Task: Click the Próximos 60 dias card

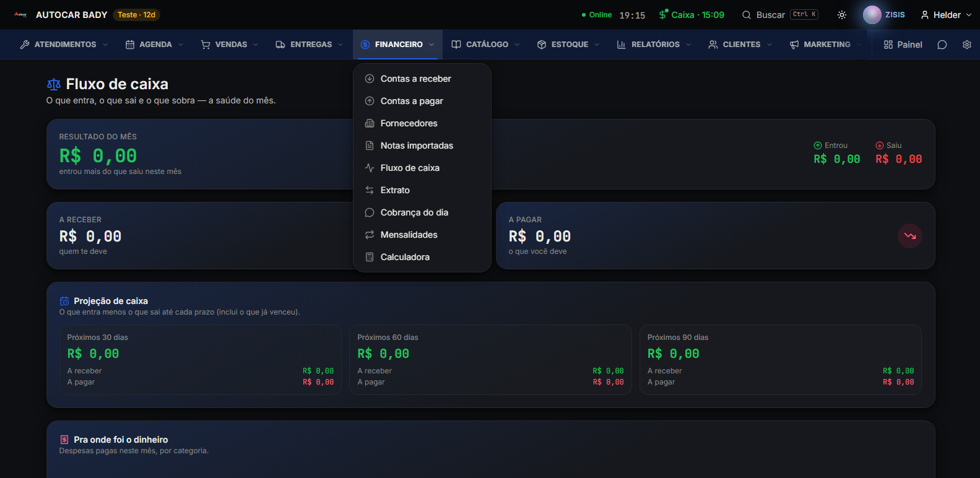Action: [x=490, y=360]
